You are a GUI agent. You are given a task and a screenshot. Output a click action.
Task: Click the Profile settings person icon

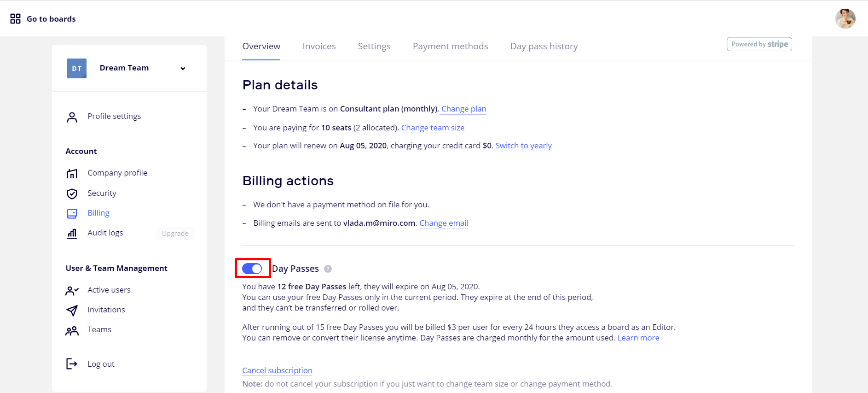pyautogui.click(x=72, y=117)
